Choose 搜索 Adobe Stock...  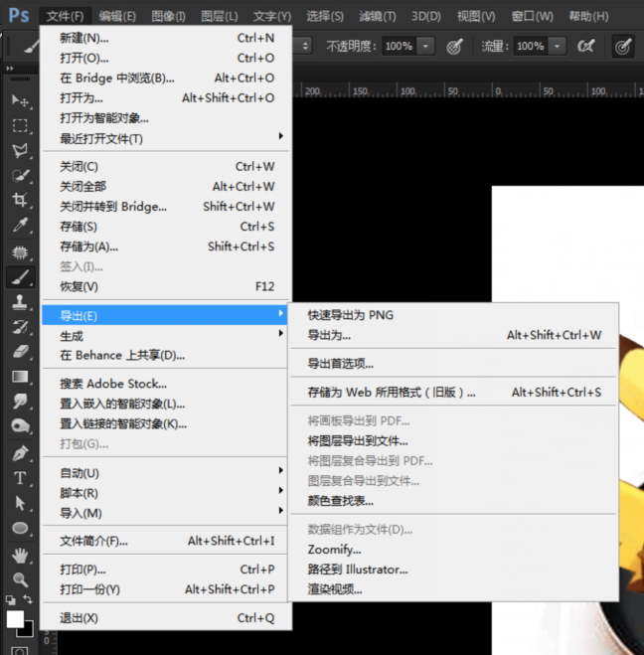166,384
